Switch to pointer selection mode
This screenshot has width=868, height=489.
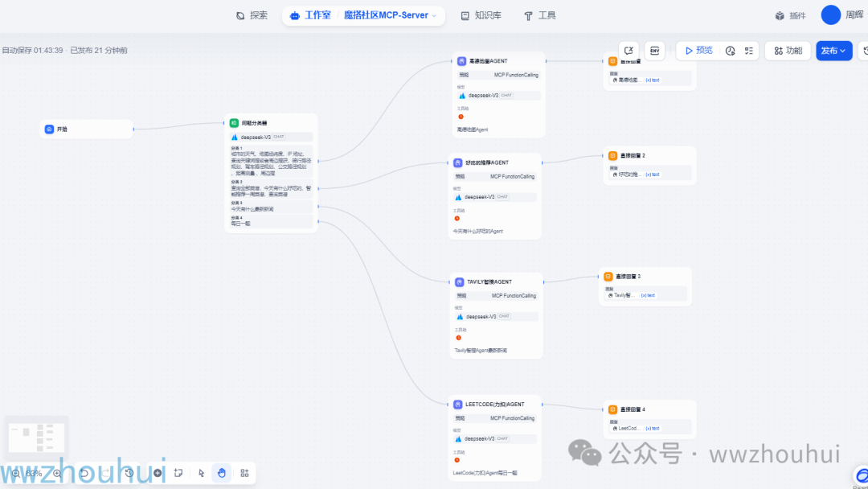[201, 473]
